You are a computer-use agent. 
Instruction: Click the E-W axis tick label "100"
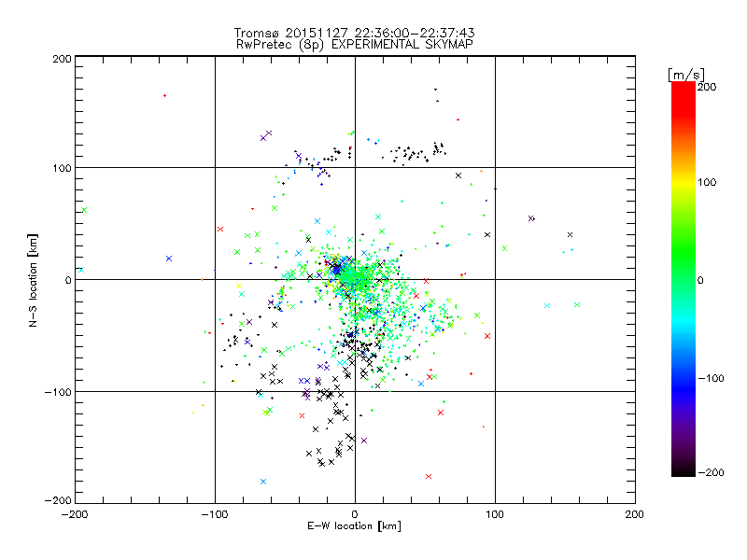[495, 514]
